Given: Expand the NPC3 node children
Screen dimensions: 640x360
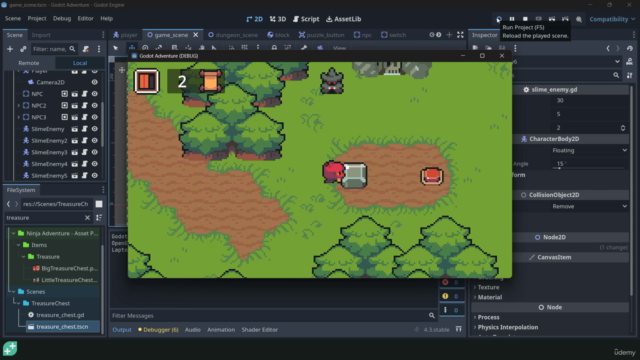Looking at the screenshot, I should pos(18,117).
